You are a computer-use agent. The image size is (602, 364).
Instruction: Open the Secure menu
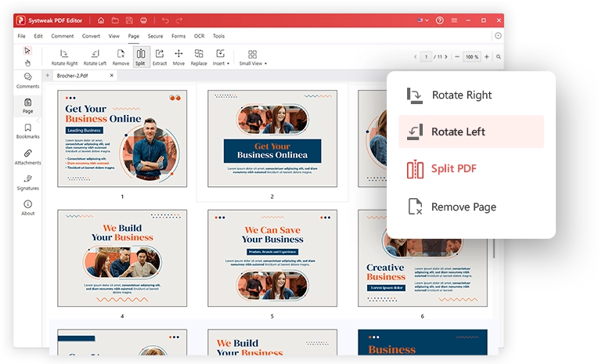(155, 36)
